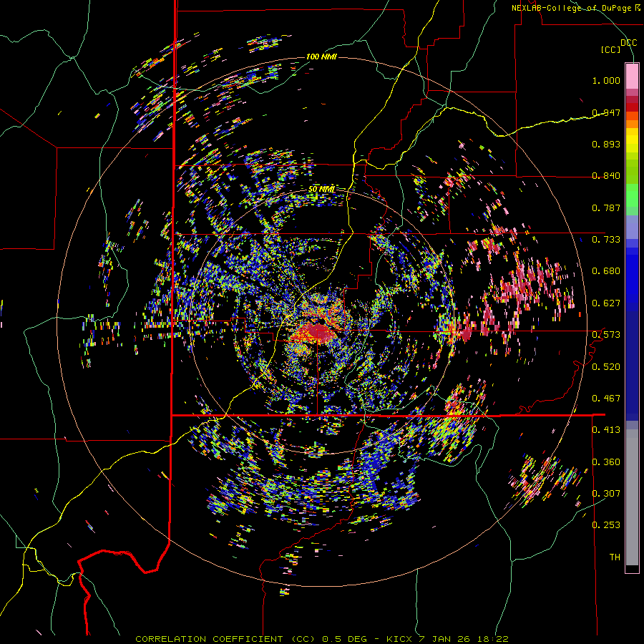The image size is (644, 644).
Task: Pick the gray bottom color bar segment
Action: pyautogui.click(x=632, y=497)
